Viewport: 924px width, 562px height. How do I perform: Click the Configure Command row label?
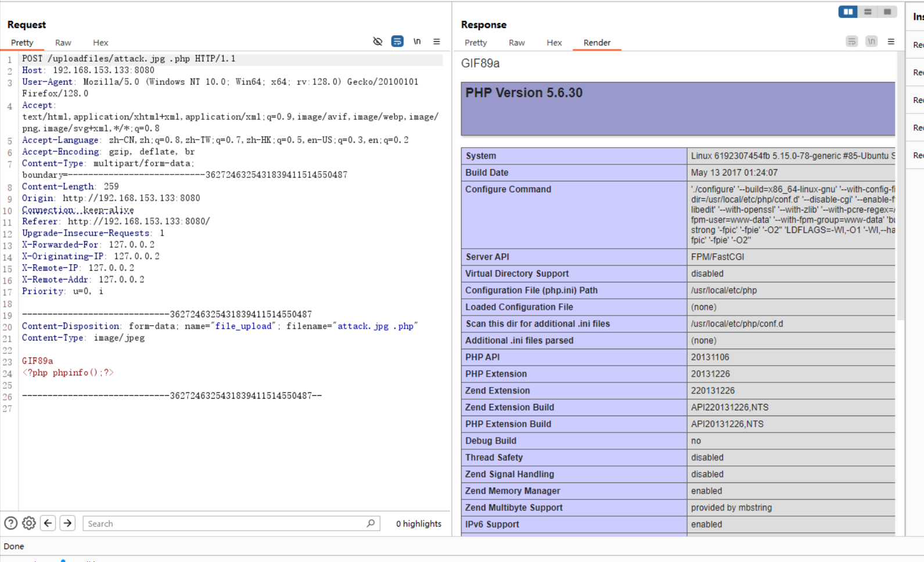[x=508, y=189]
